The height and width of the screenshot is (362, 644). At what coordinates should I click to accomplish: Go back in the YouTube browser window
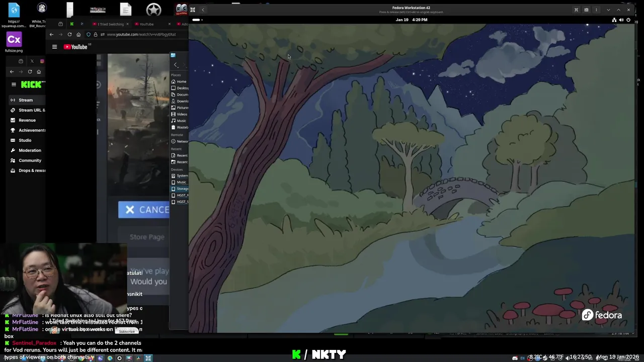(x=51, y=34)
